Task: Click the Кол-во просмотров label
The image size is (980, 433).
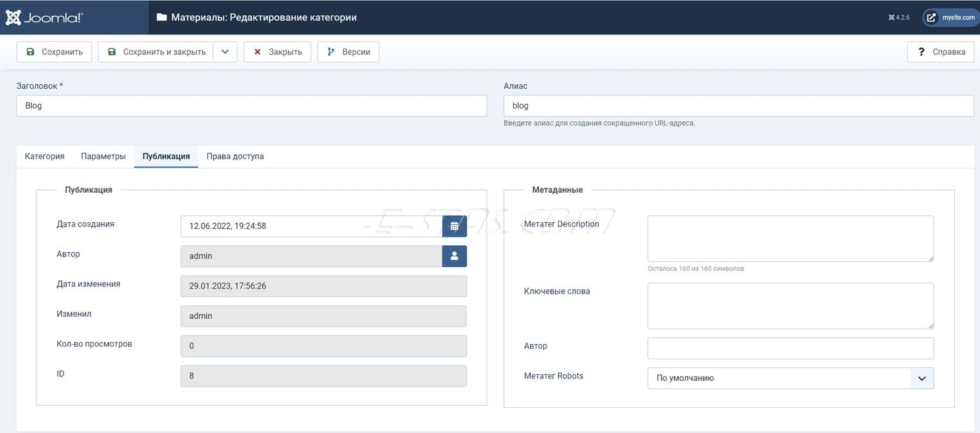Action: click(x=94, y=344)
